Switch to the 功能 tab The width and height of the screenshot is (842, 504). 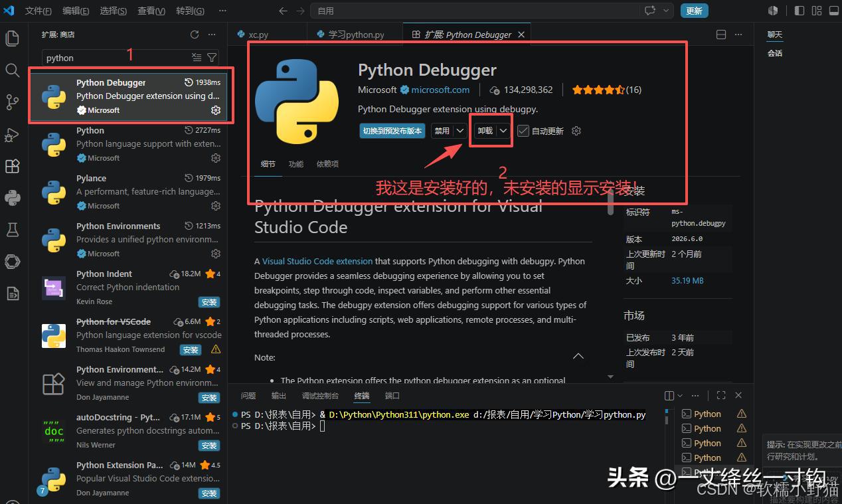(296, 164)
